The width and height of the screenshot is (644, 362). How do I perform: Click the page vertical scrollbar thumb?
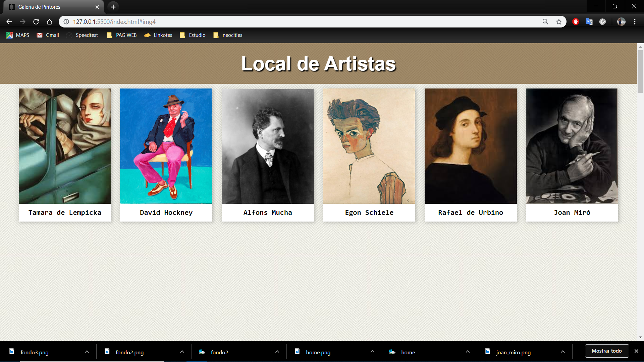(x=640, y=71)
